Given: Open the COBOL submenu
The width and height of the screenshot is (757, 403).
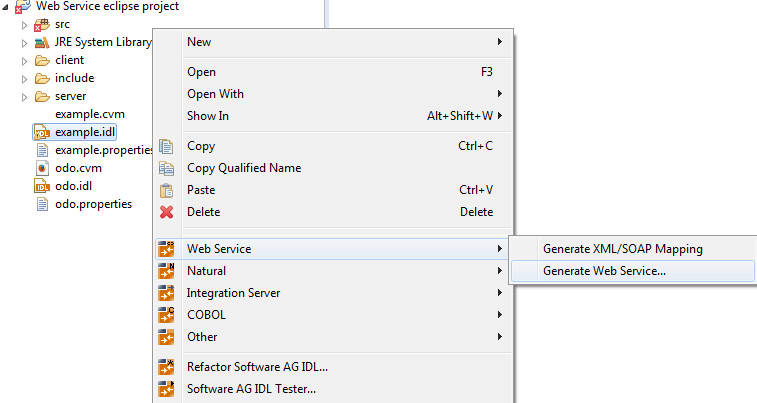Looking at the screenshot, I should click(333, 315).
